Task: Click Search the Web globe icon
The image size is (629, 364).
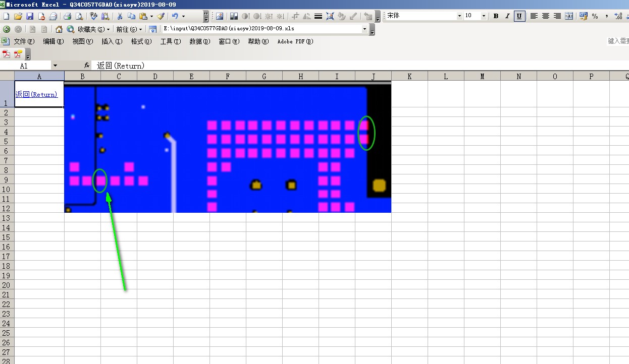Action: click(x=71, y=29)
